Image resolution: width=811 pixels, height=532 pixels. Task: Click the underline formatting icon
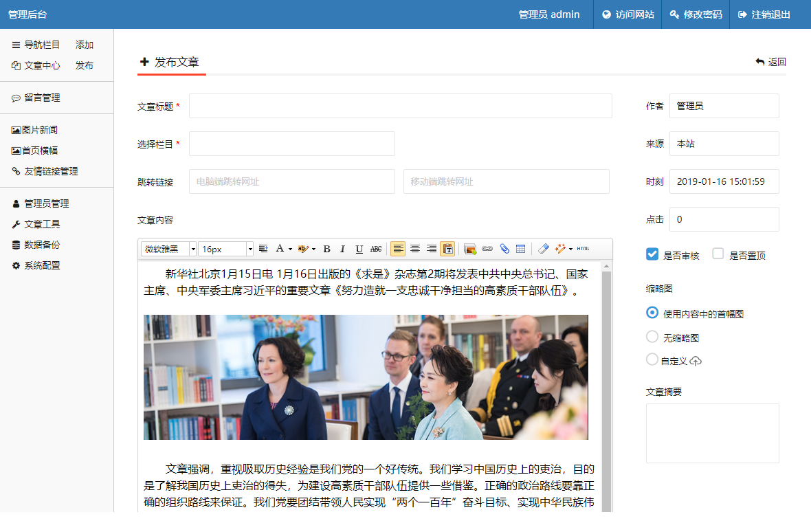coord(359,249)
